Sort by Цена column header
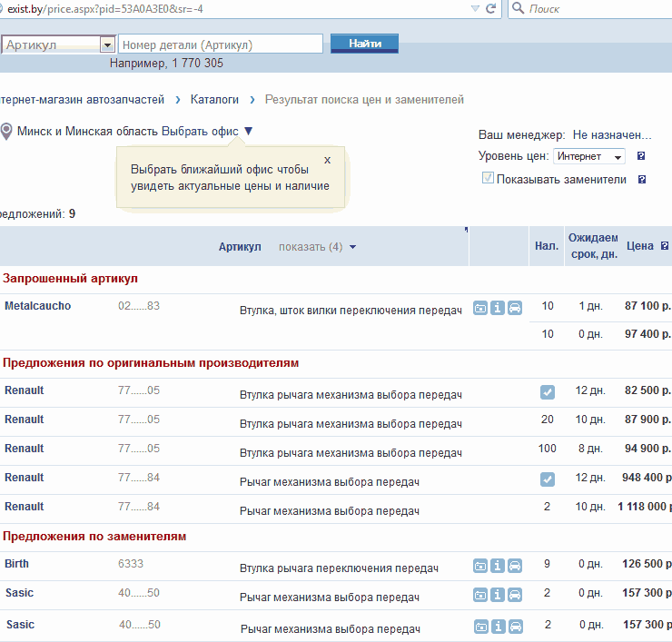This screenshot has width=672, height=642. point(640,246)
